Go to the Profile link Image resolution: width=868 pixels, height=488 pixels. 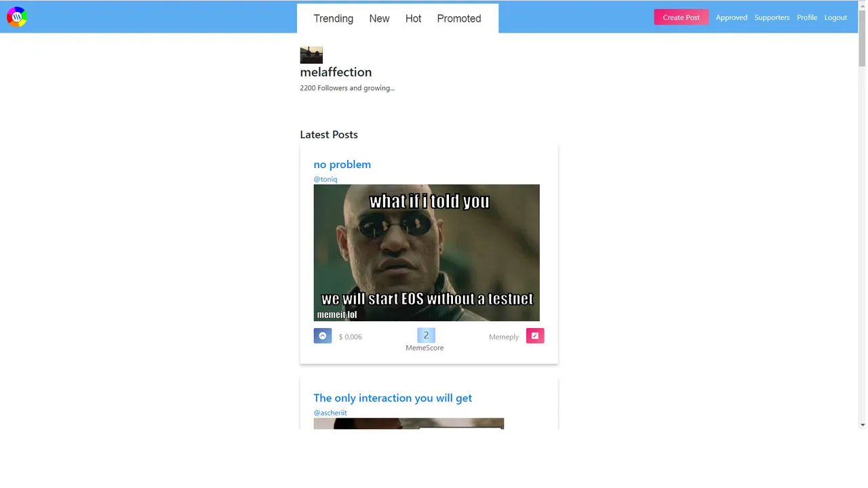tap(807, 18)
